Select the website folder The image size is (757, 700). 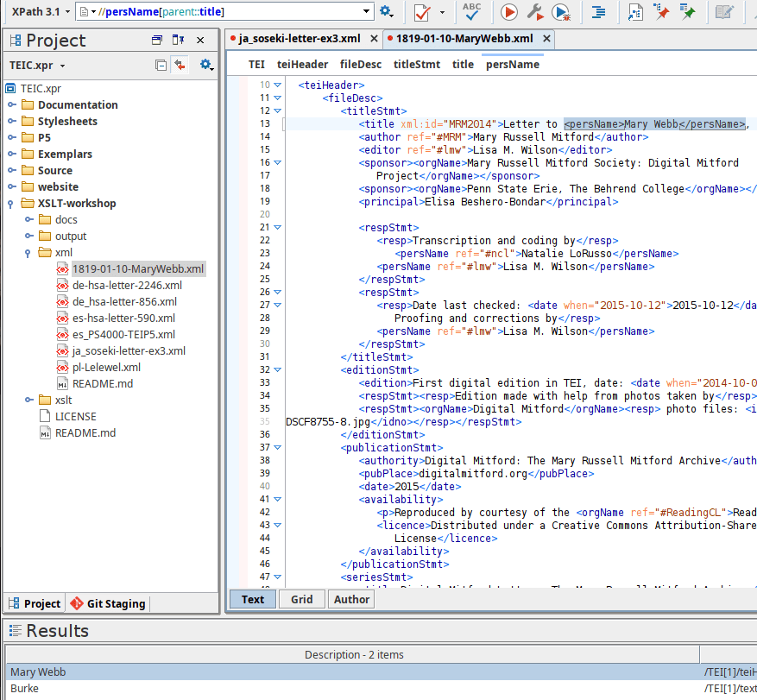point(58,186)
